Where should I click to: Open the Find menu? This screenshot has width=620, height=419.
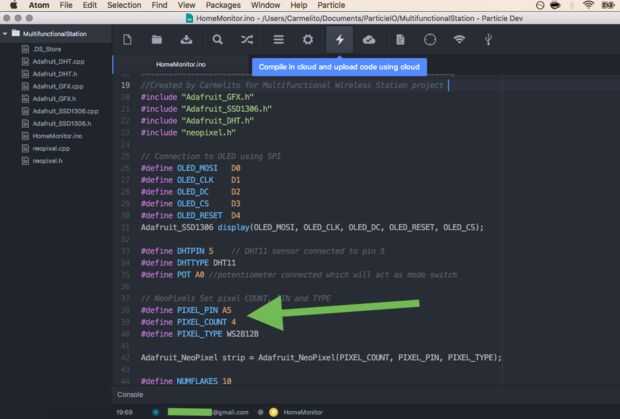(x=159, y=5)
